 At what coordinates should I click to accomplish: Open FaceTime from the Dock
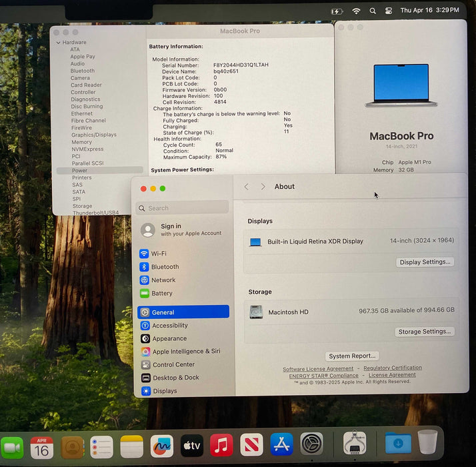11,448
